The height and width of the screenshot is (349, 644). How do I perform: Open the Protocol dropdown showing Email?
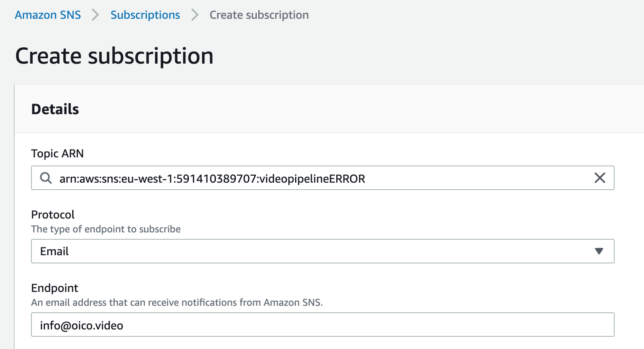[x=322, y=251]
